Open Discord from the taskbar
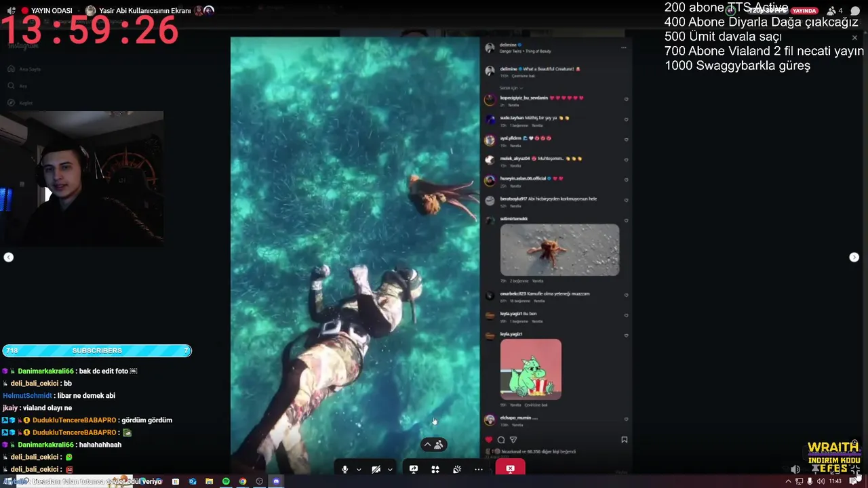868x488 pixels. click(276, 481)
